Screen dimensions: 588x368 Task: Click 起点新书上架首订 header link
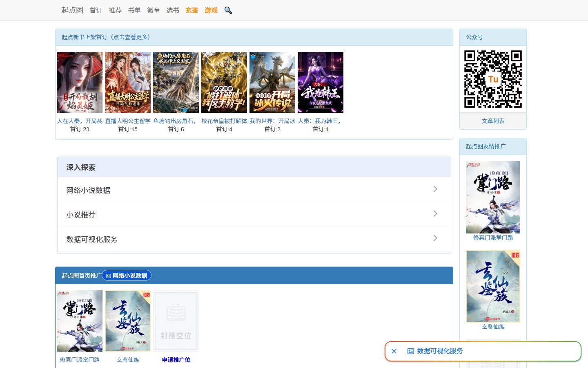pos(107,37)
